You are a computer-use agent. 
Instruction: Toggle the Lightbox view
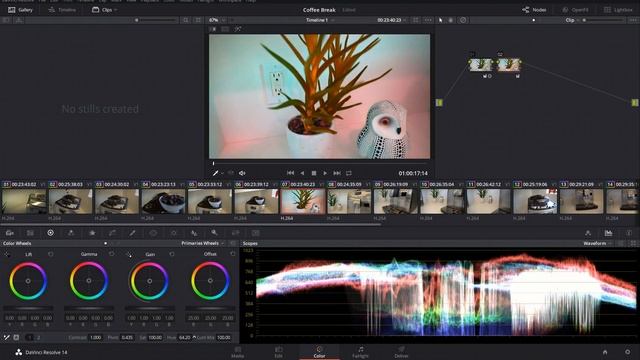(618, 10)
